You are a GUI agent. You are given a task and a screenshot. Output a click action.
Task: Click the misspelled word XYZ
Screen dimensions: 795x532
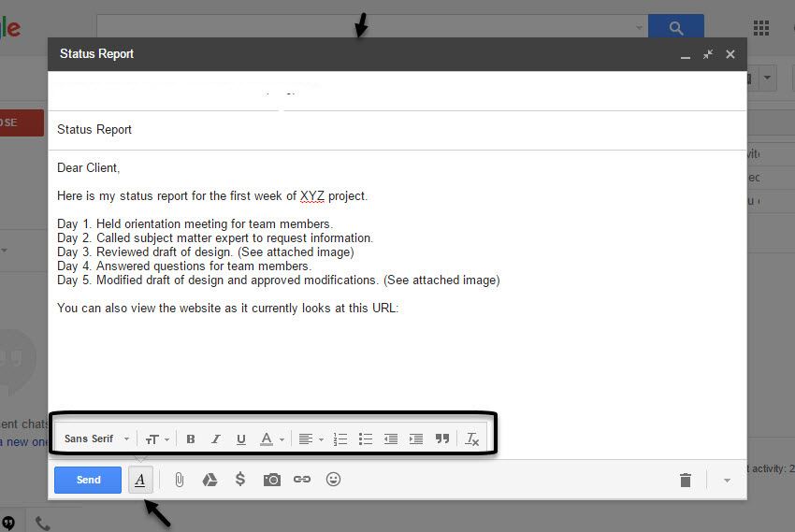pos(311,196)
